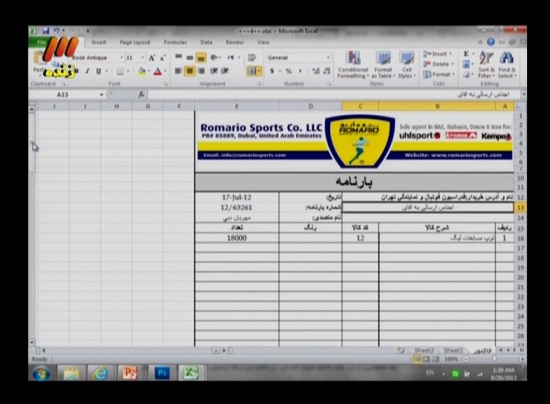Open Conditional Formatting menu
Image resolution: width=550 pixels, height=404 pixels.
(353, 65)
